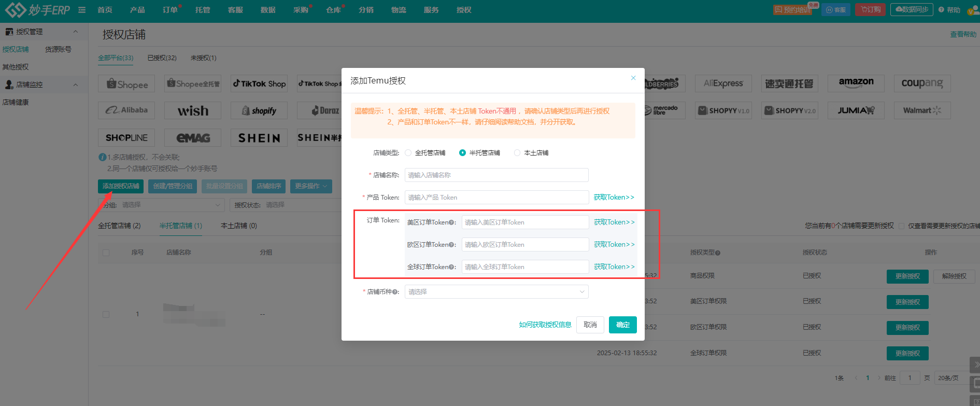Open the 授权状态 filter dropdown
This screenshot has height=406, width=980.
pos(286,205)
